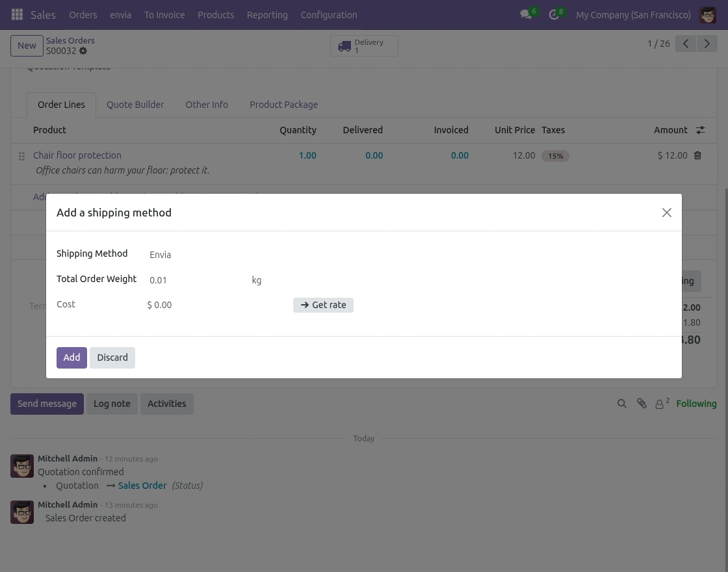Click the Delivery smart button truck icon
Viewport: 728px width, 572px height.
click(344, 45)
